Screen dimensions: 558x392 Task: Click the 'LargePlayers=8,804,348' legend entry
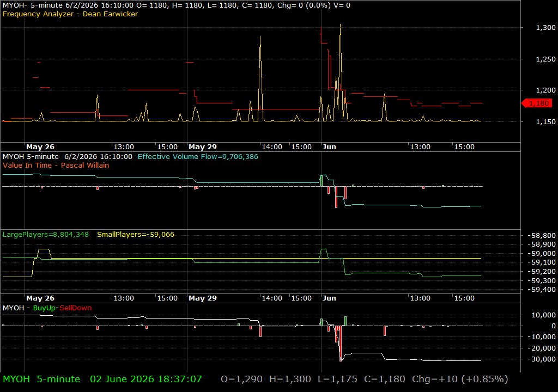click(x=46, y=235)
